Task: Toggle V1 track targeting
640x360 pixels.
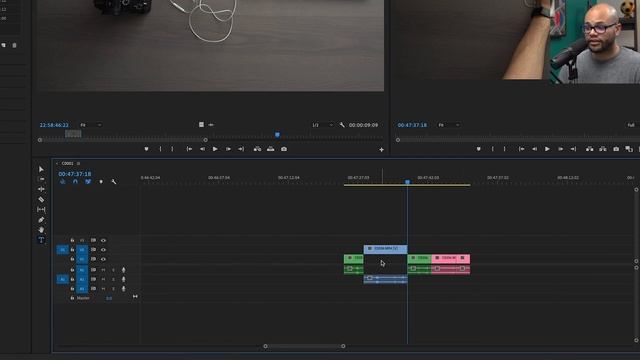Action: pos(82,259)
